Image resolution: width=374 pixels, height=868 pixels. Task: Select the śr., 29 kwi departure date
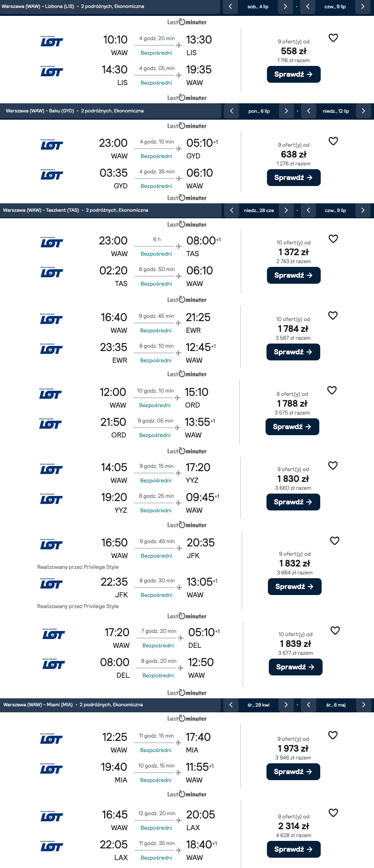point(259,705)
